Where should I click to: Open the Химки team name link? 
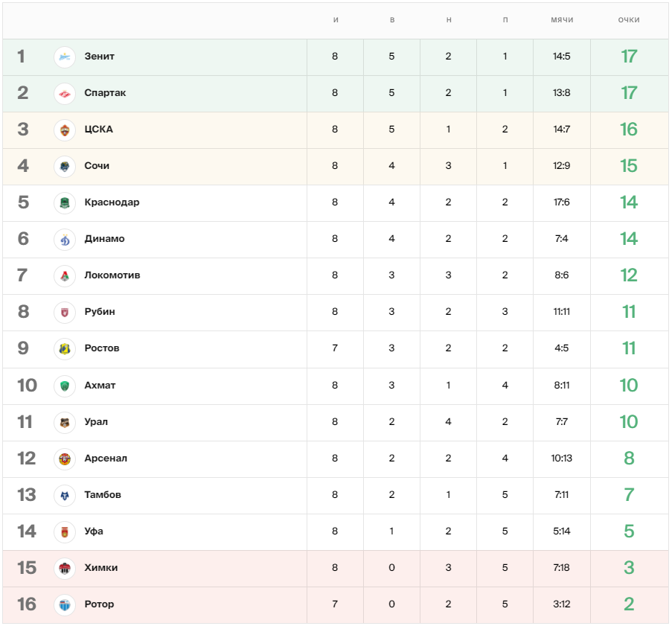point(100,568)
